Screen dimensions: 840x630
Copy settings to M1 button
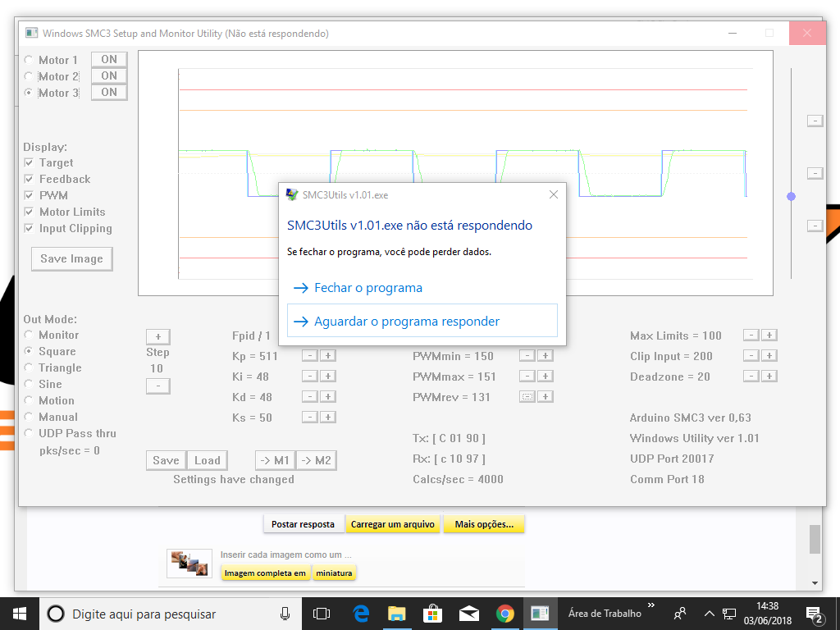[x=275, y=460]
